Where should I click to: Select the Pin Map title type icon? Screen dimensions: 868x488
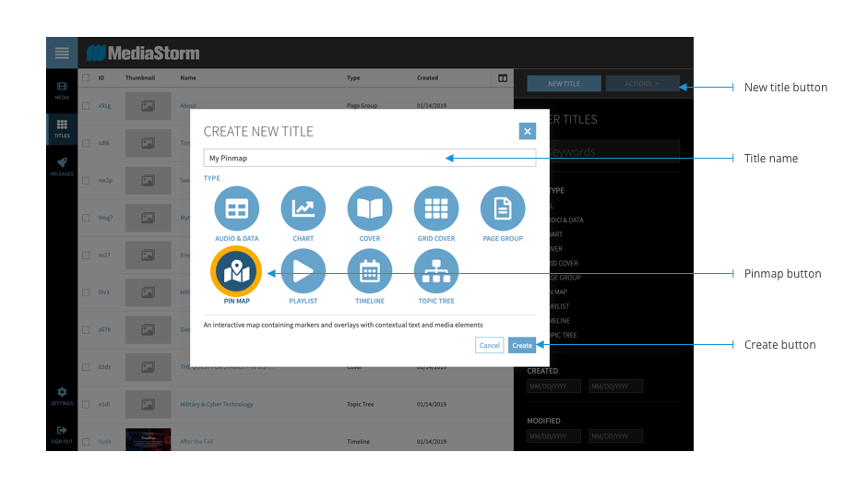pos(237,270)
